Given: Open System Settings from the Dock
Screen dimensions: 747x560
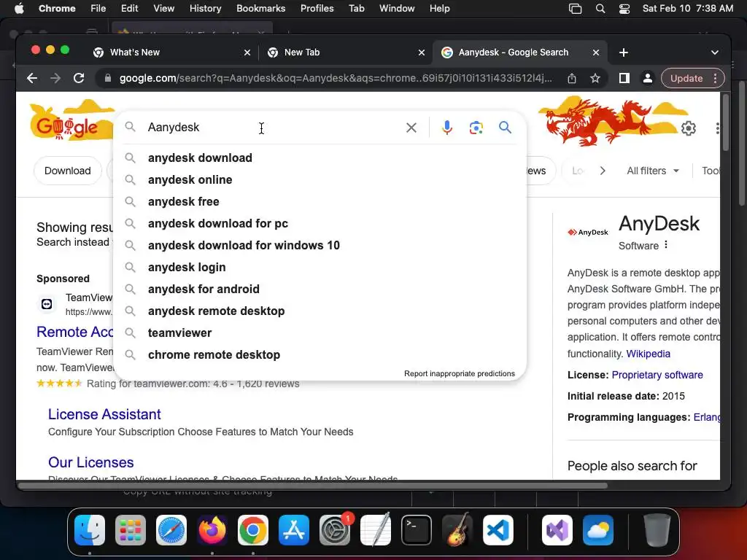Looking at the screenshot, I should (335, 530).
